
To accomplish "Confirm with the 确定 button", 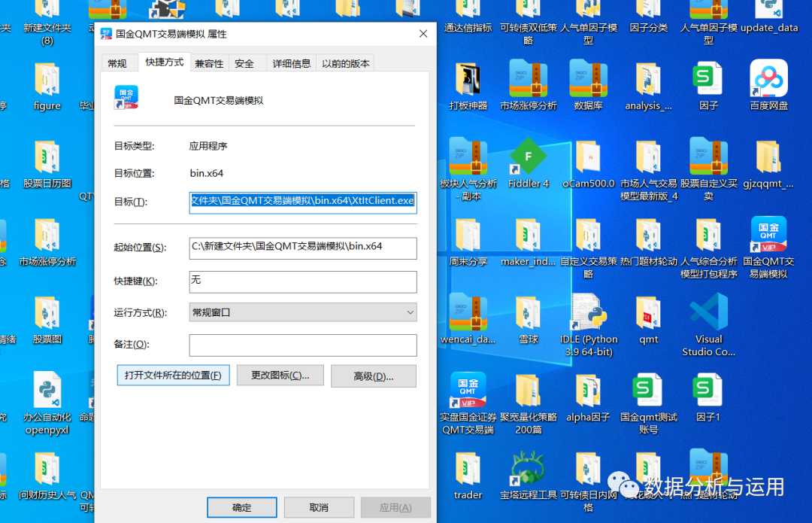I will point(242,507).
